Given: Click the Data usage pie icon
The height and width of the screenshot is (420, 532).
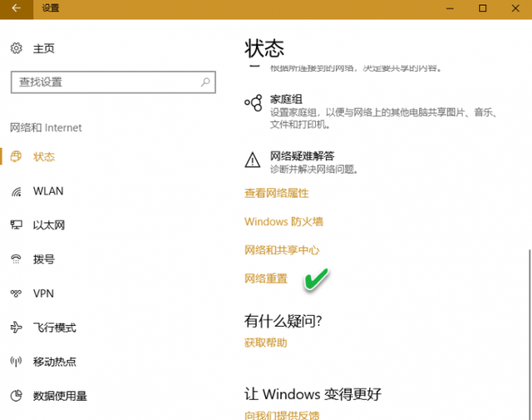Looking at the screenshot, I should tap(16, 396).
